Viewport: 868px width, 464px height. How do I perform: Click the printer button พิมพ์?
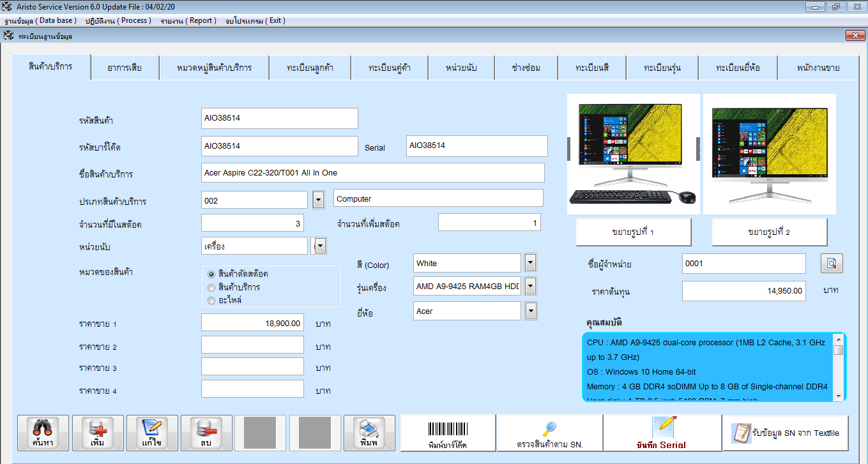[369, 434]
